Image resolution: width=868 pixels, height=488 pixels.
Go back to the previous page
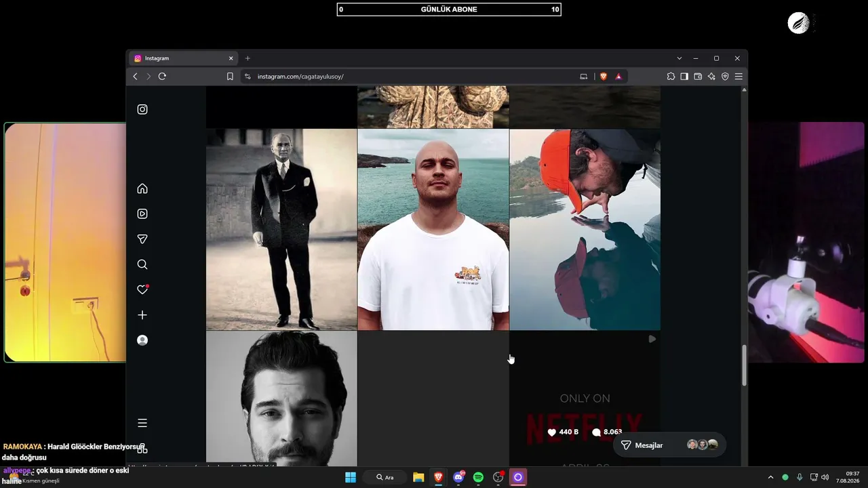[135, 77]
